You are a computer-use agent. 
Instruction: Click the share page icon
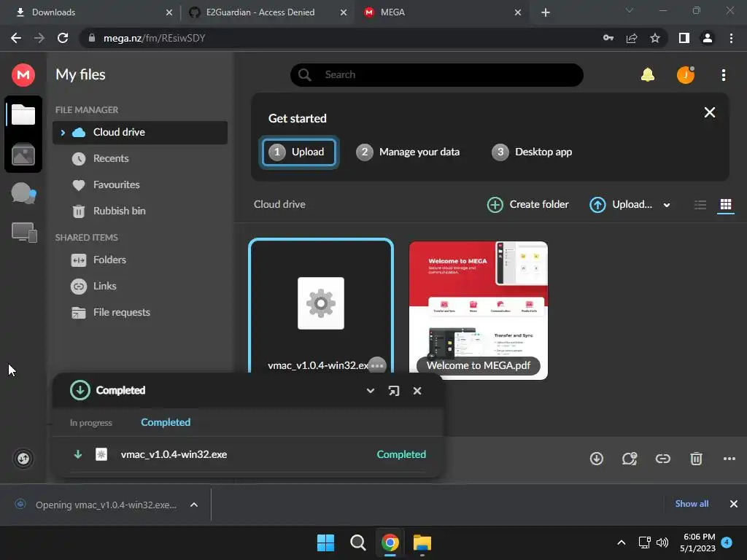point(632,38)
